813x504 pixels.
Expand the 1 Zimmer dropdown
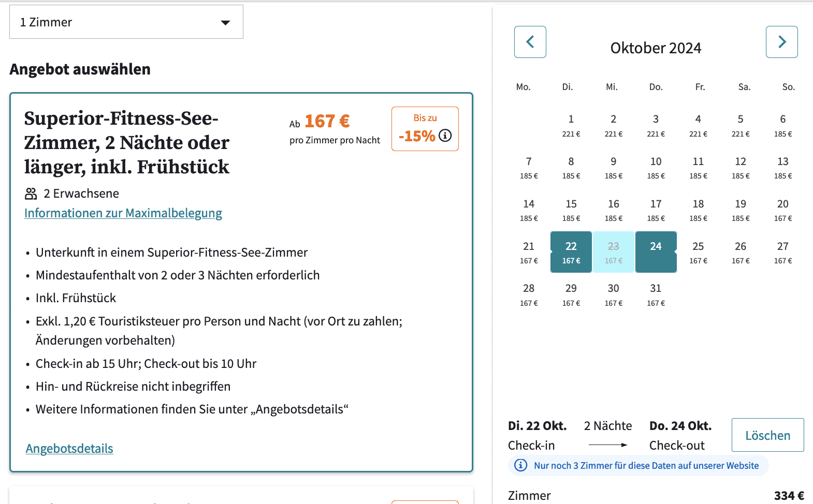click(x=126, y=22)
